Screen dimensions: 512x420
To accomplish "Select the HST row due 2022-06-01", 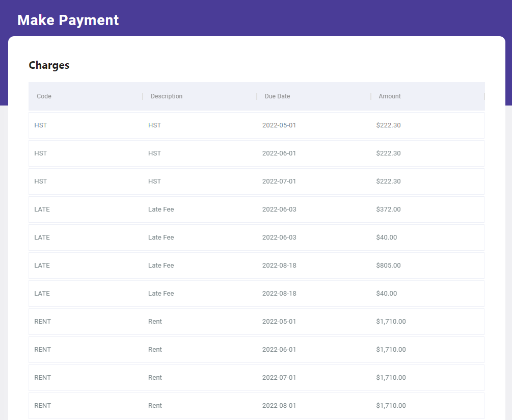I will pyautogui.click(x=256, y=153).
